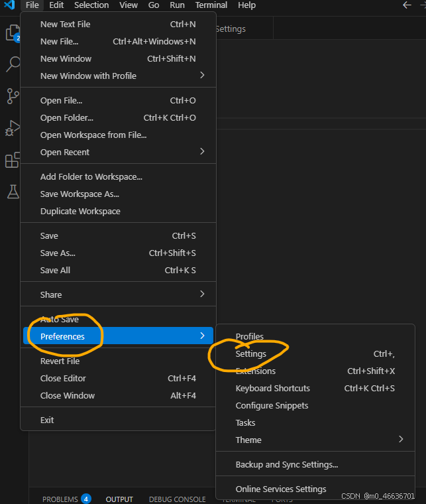The height and width of the screenshot is (504, 426).
Task: Choose Tasks in Preferences submenu
Action: tap(315, 422)
